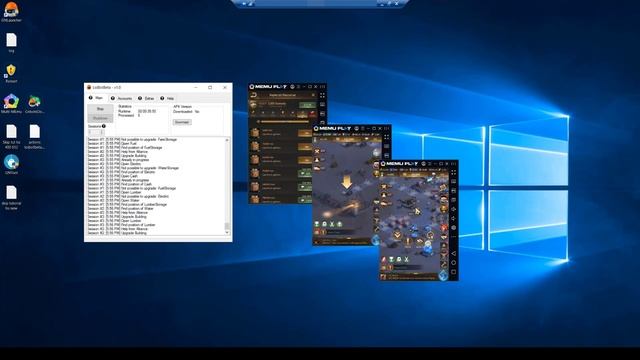
Task: Click the user account icon in front MEmu title bar
Action: [x=423, y=164]
